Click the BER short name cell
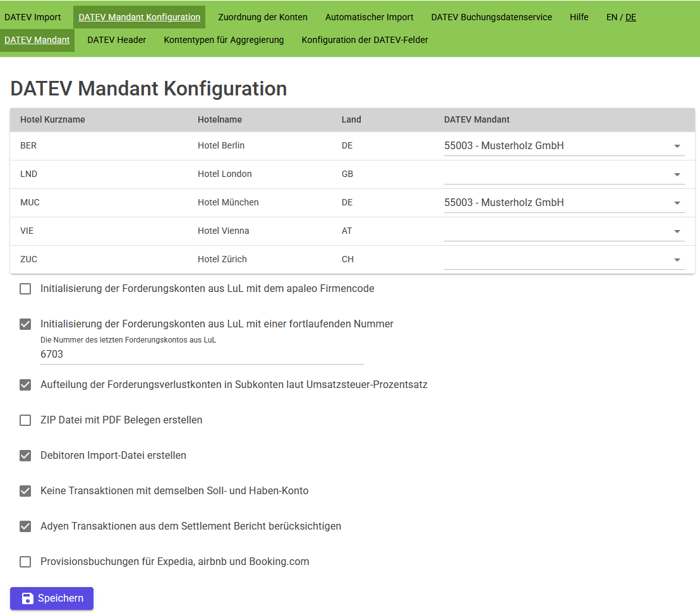 click(x=28, y=145)
